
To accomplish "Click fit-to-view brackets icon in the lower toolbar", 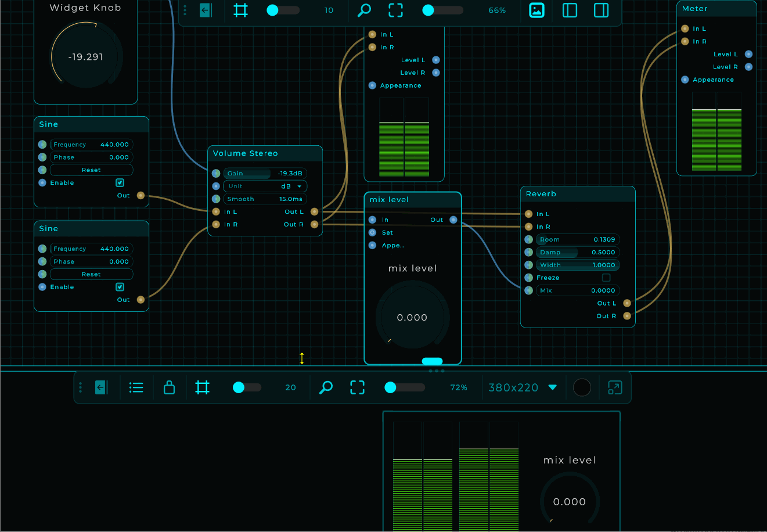I will point(358,387).
